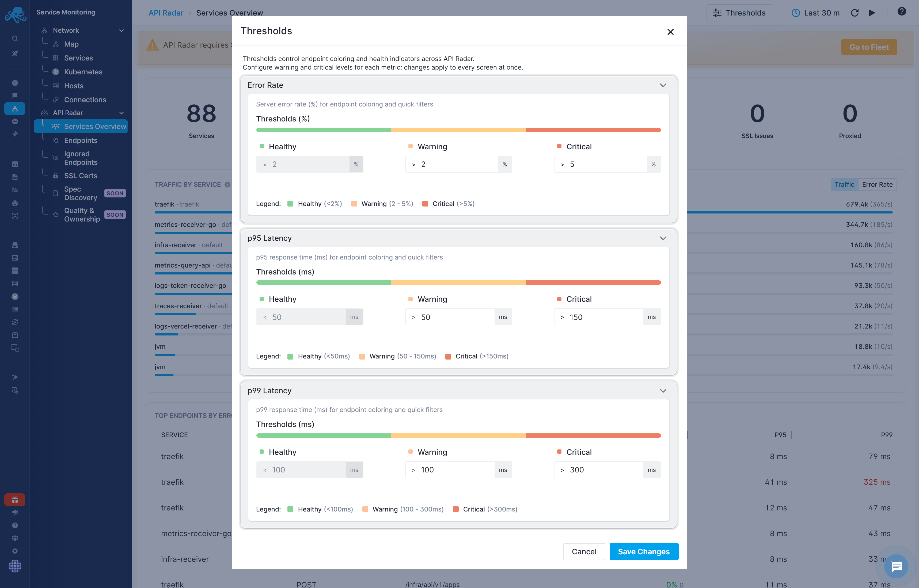Edit the Error Rate Critical threshold field
Viewport: 919px width, 588px height.
tap(607, 164)
